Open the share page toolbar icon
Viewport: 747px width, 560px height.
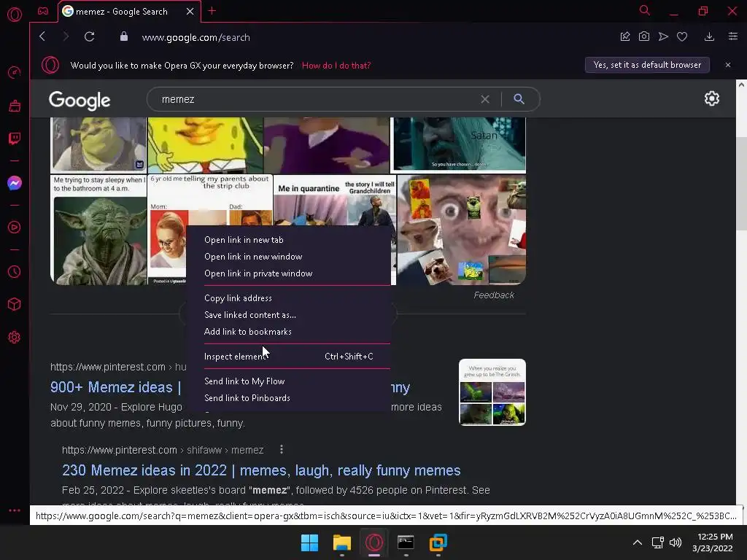[625, 36]
